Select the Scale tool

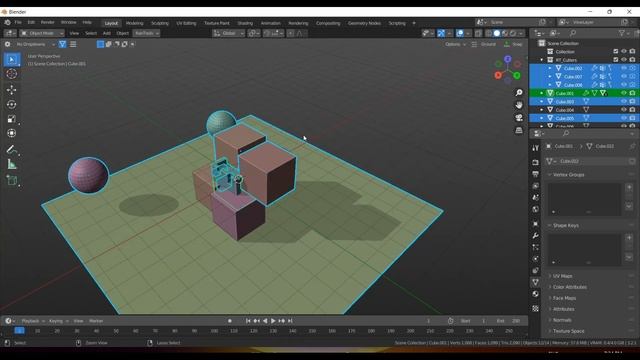click(12, 119)
